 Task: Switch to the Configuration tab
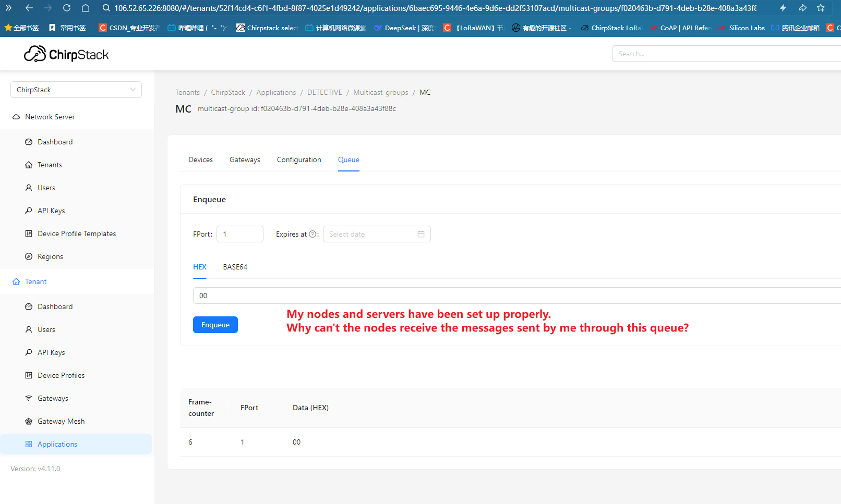(x=299, y=159)
